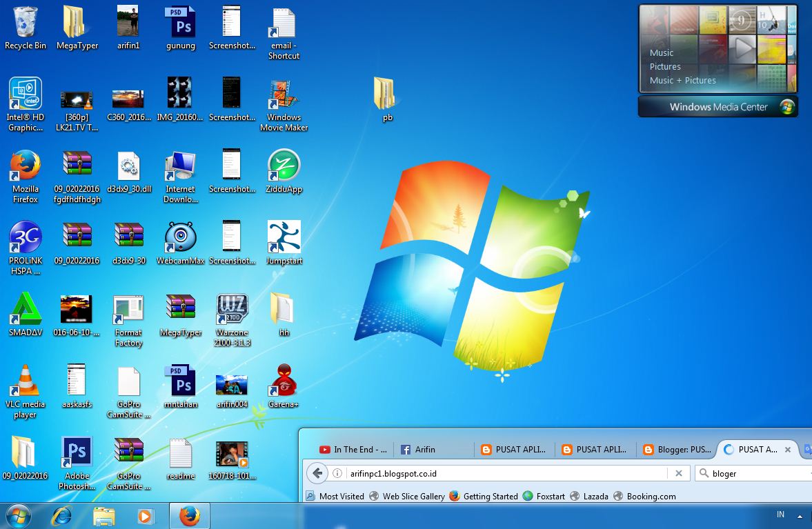Switch to the Blogger: PUS... tab

[x=677, y=449]
